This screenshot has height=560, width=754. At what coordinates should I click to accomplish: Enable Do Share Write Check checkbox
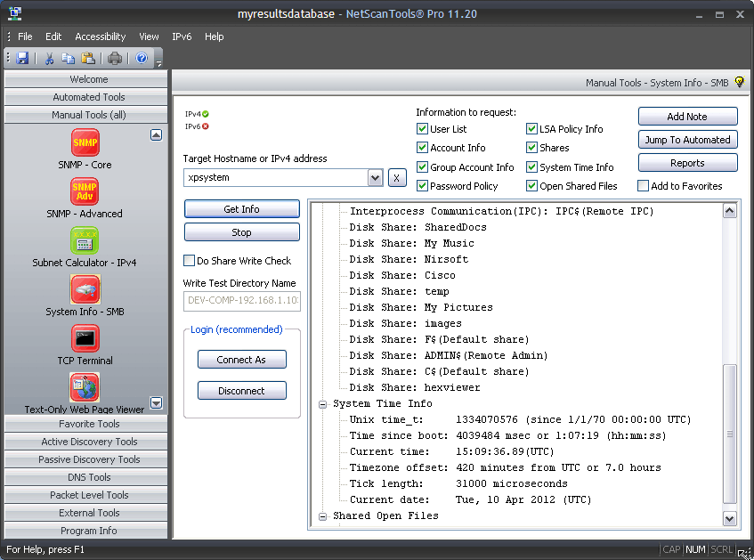[x=189, y=261]
